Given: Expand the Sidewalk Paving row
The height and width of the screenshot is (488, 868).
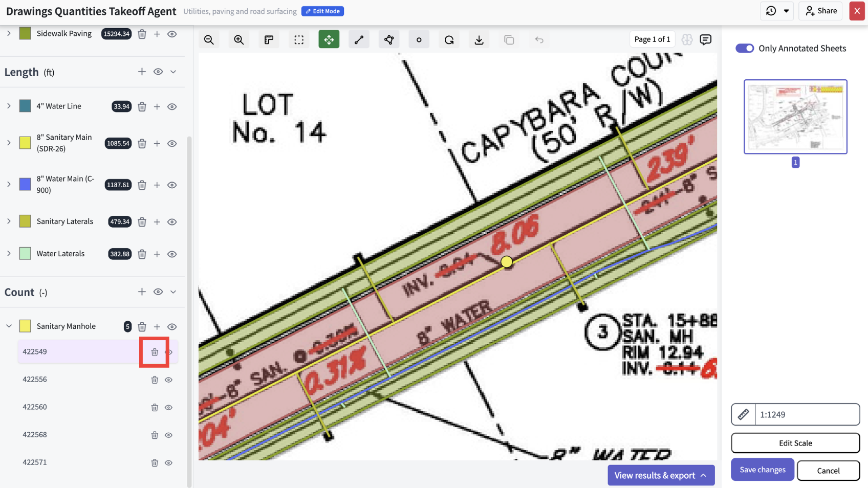Looking at the screenshot, I should (x=9, y=33).
